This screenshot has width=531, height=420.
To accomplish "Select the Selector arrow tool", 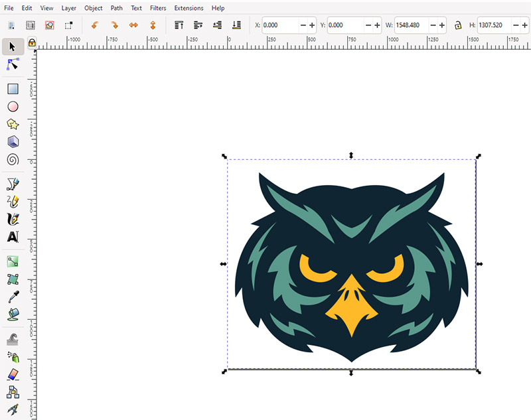I will click(x=13, y=46).
